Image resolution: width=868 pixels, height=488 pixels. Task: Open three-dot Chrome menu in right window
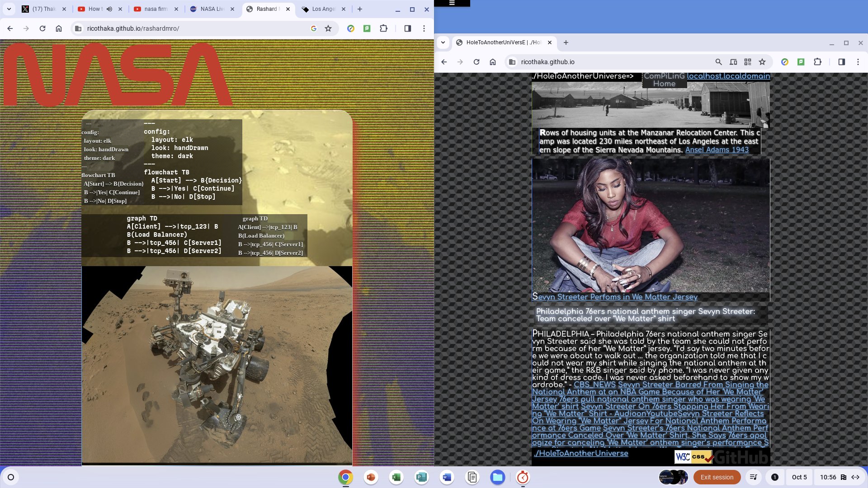[x=858, y=62]
